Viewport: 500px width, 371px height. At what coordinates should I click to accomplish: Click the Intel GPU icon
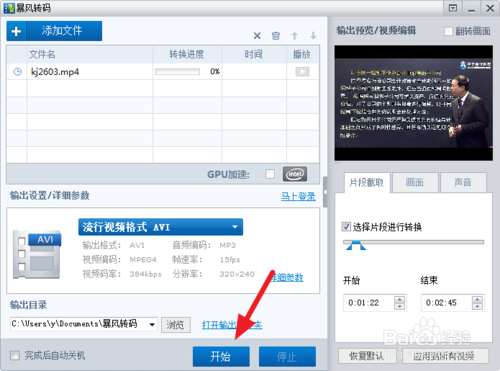pos(295,174)
